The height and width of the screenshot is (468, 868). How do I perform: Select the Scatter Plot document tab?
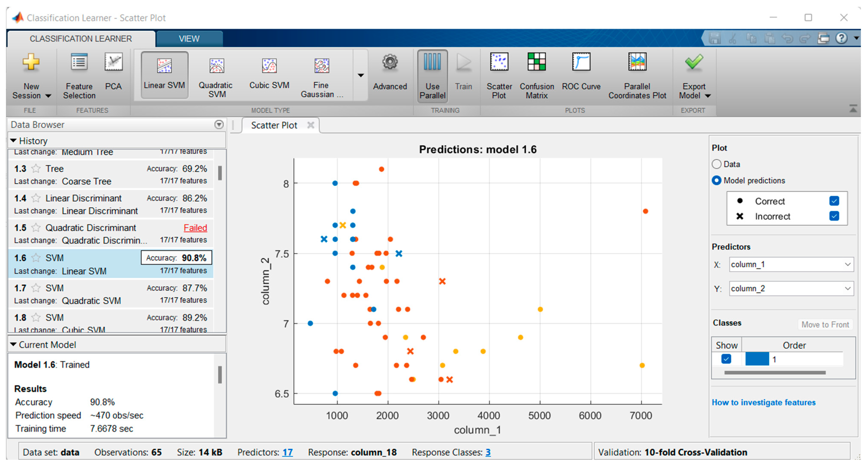(274, 125)
